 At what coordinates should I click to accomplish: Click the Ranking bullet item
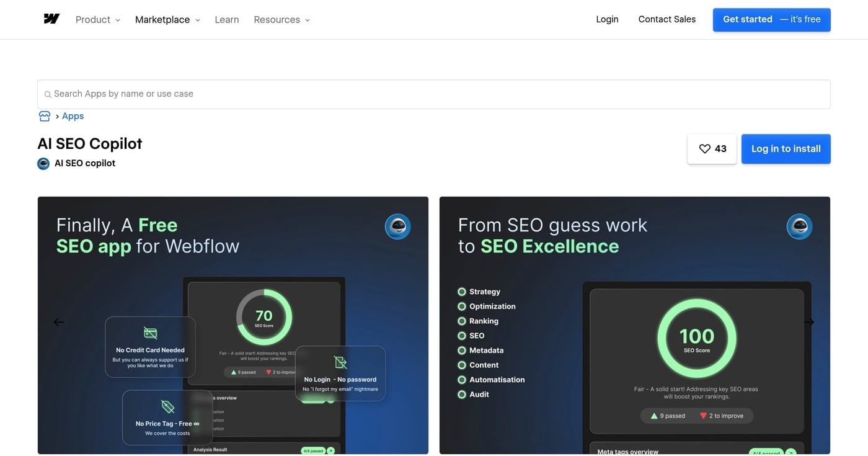click(478, 321)
